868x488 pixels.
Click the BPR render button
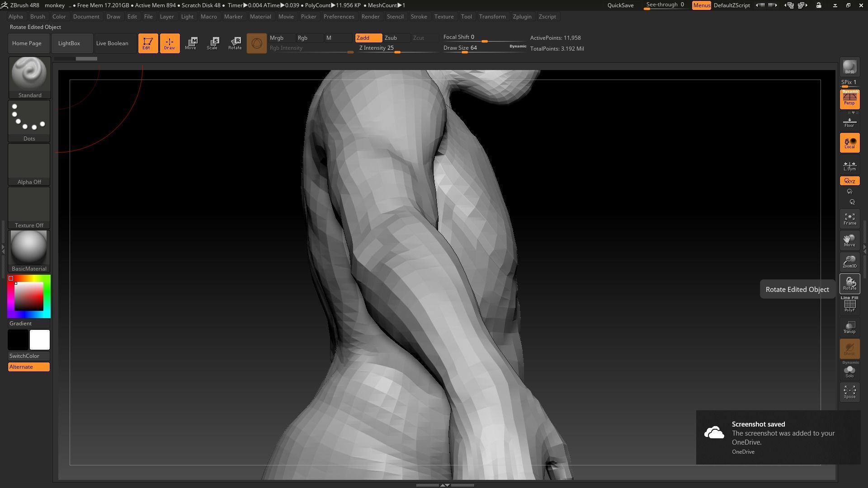849,67
